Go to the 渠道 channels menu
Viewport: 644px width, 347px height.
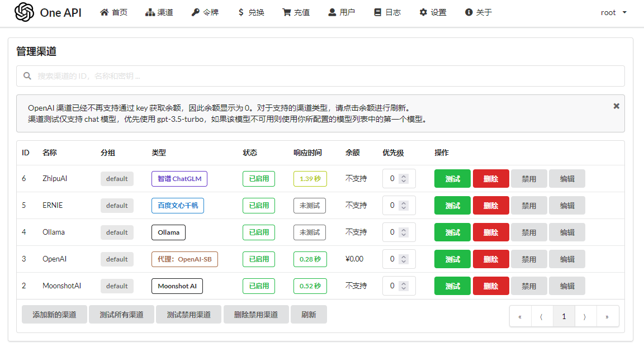pos(159,12)
